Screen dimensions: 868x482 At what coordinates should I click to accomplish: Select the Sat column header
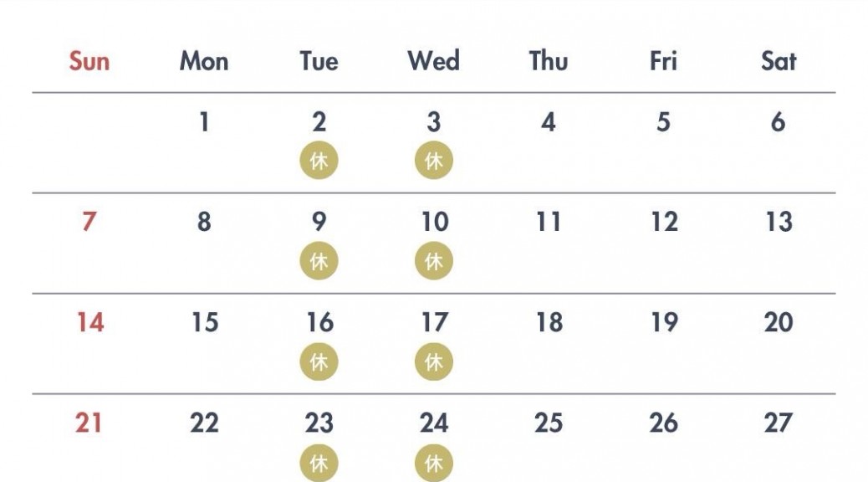tap(779, 61)
